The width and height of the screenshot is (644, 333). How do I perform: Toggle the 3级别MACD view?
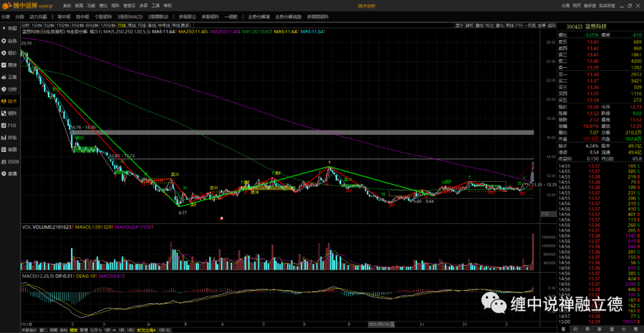coord(130,17)
